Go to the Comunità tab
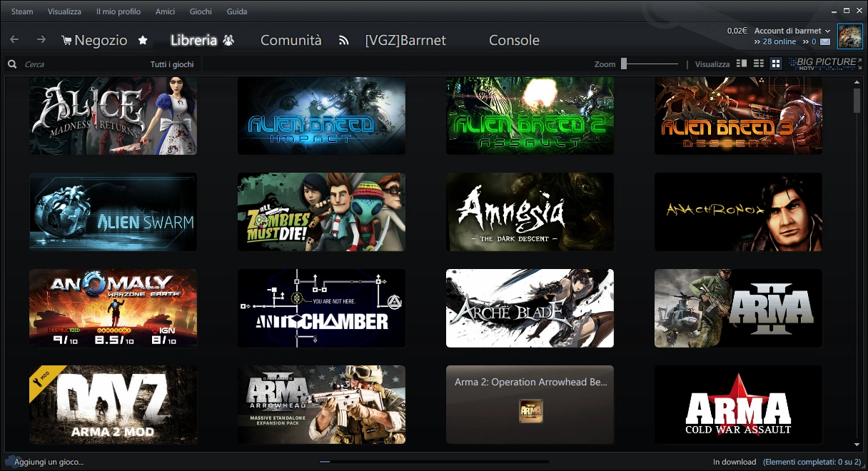 click(291, 40)
